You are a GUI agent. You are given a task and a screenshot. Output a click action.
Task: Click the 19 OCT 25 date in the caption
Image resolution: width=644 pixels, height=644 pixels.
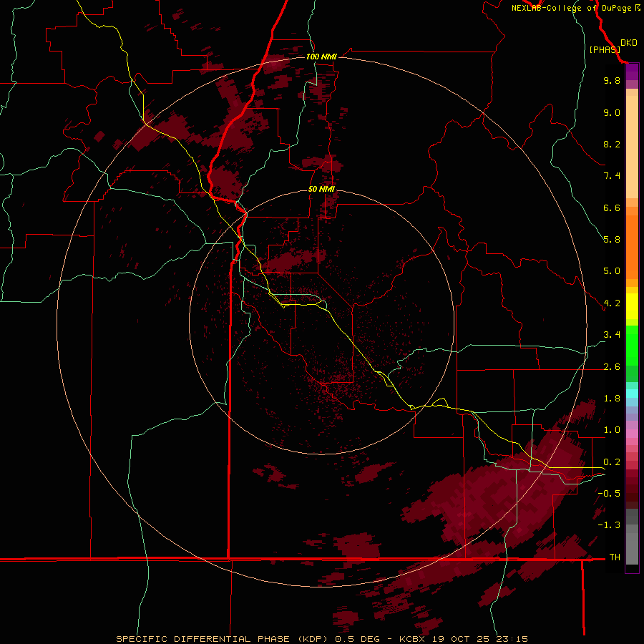tap(460, 639)
